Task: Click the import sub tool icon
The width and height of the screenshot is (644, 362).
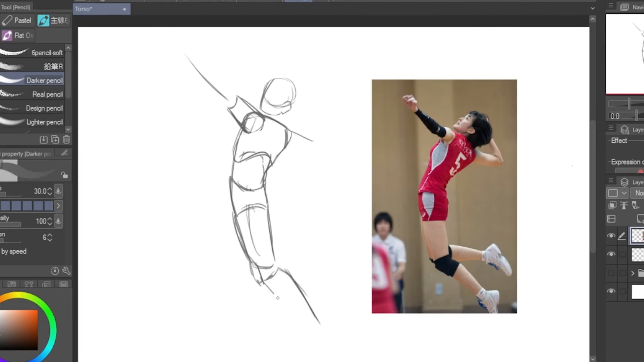Action: pos(44,139)
